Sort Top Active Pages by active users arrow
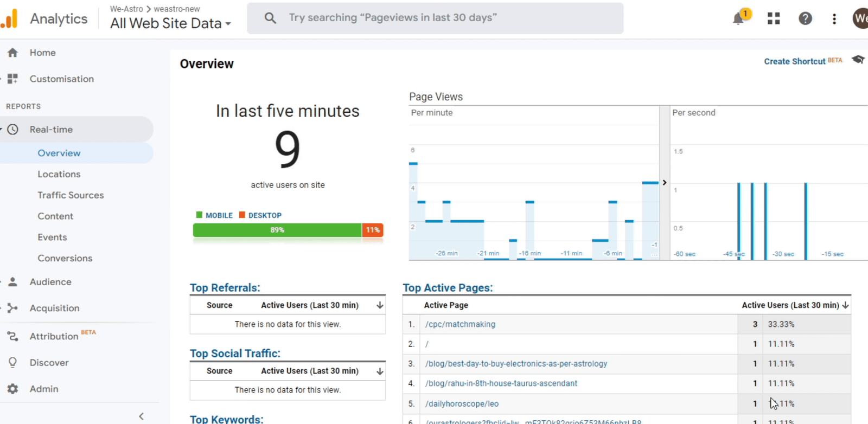This screenshot has width=868, height=424. coord(845,305)
